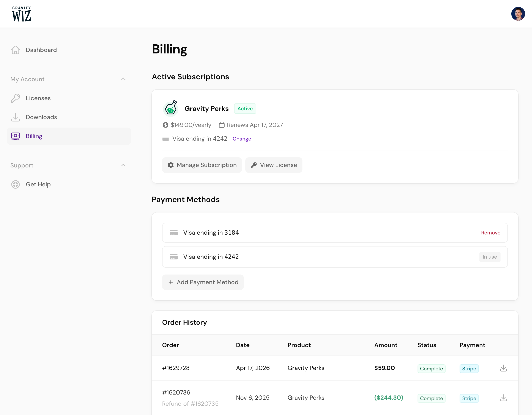Click the Gravity Perks flask icon

[x=171, y=108]
